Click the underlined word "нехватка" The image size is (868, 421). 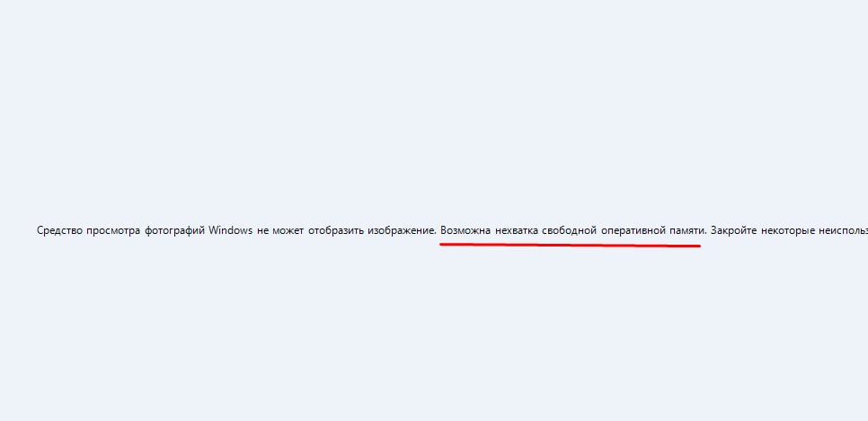coord(517,230)
